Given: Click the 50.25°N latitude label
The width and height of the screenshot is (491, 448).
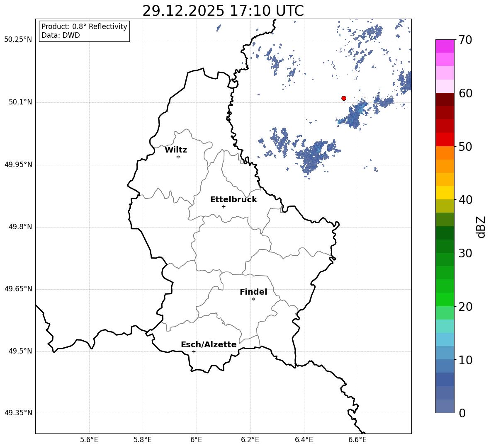Looking at the screenshot, I should (18, 40).
